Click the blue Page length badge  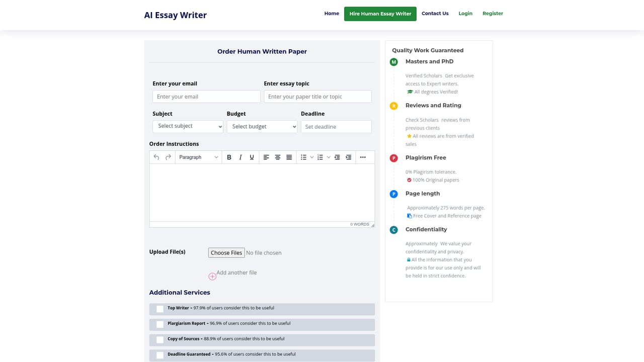[x=394, y=194]
